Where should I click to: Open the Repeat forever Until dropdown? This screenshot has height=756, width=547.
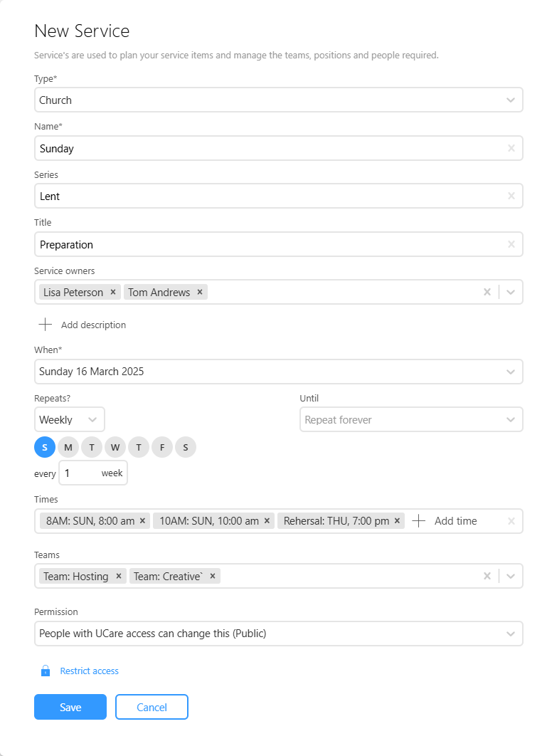click(x=411, y=420)
